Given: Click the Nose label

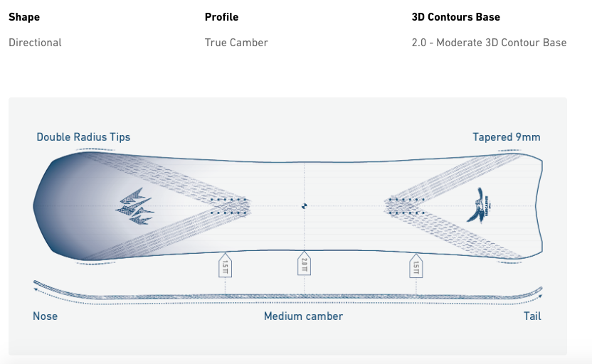Looking at the screenshot, I should tap(45, 316).
